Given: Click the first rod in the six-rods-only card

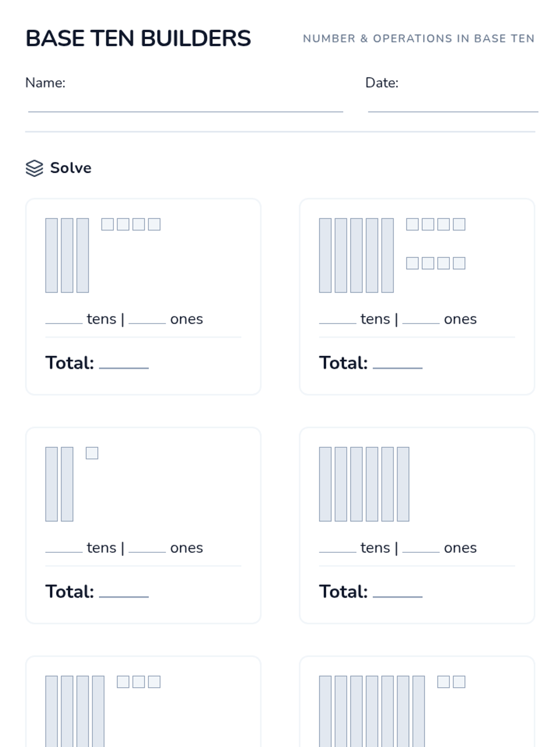Looking at the screenshot, I should coord(325,484).
